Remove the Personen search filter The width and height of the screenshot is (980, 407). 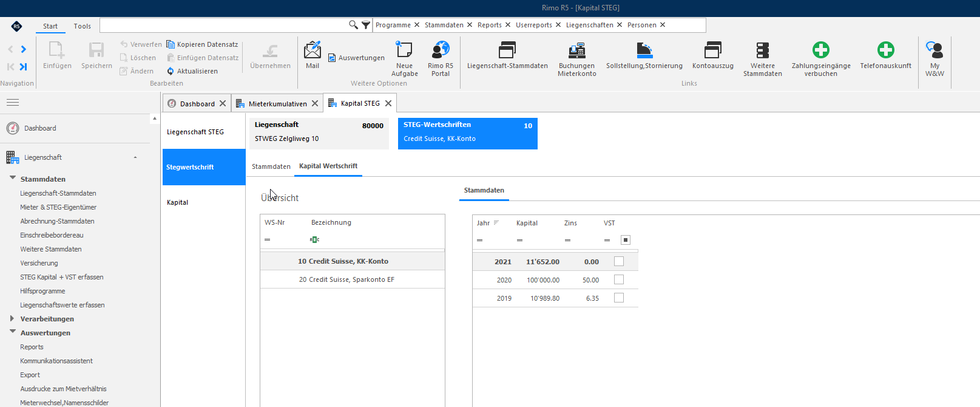coord(663,25)
